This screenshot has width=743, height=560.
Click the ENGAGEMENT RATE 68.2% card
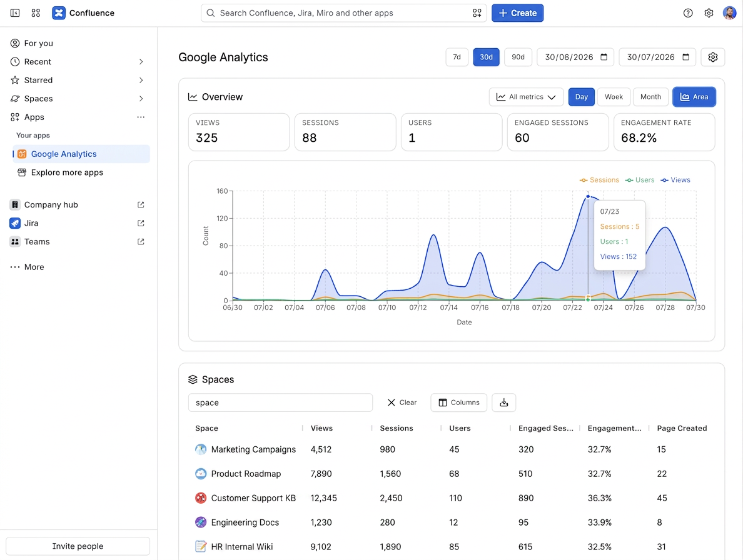pos(664,132)
